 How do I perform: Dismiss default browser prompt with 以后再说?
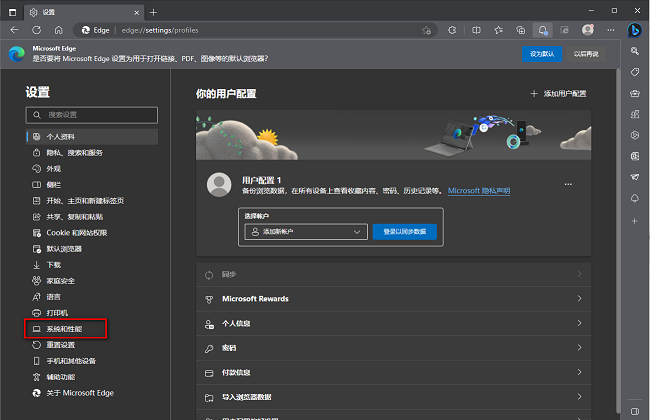coord(586,54)
